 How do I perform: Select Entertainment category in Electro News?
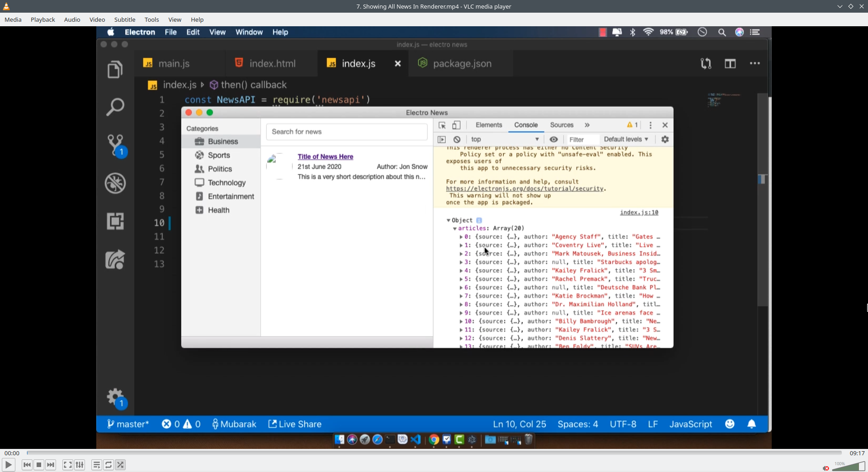tap(221, 196)
